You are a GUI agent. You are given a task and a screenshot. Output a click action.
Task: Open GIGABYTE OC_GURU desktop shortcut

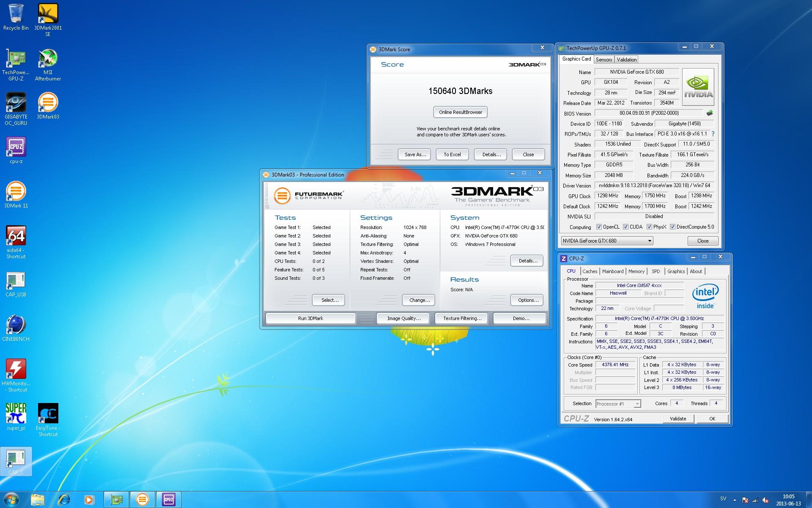[16, 109]
